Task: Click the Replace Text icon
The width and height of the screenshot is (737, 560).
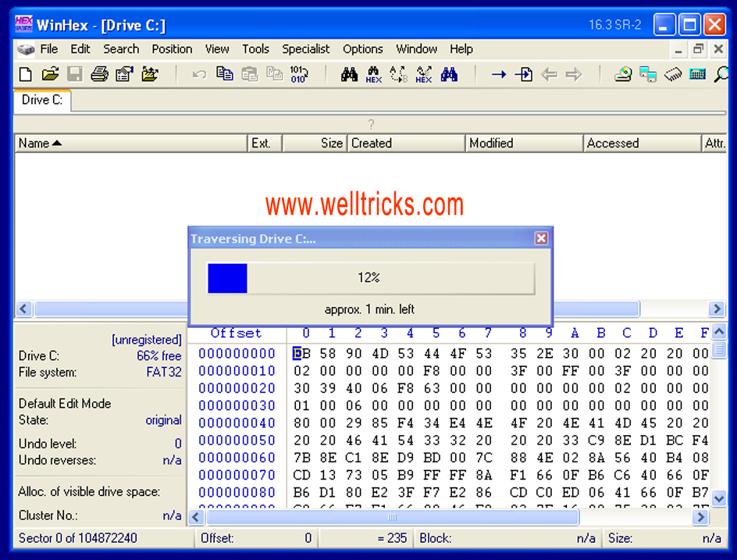Action: tap(399, 74)
